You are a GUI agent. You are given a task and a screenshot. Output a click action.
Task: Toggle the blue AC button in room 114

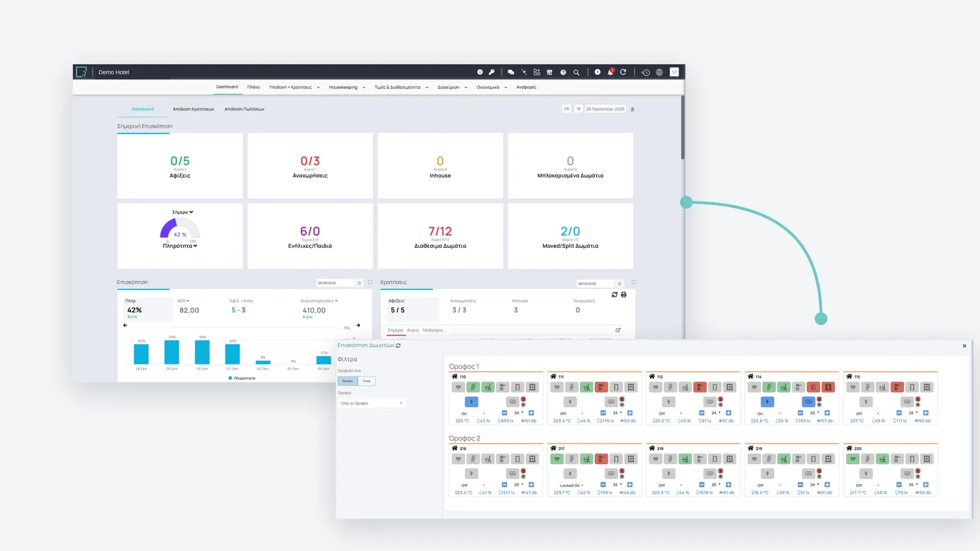coord(809,402)
